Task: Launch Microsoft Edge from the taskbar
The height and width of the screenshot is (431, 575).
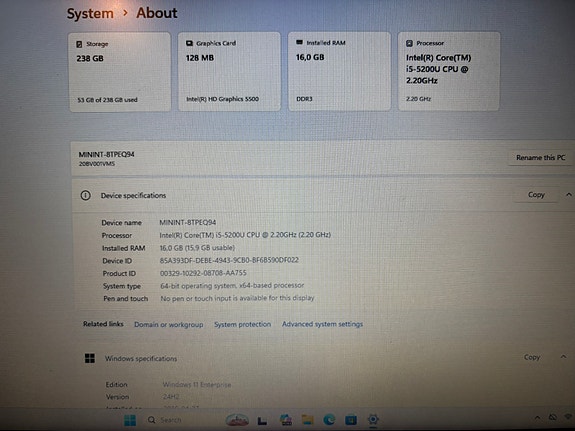Action: (x=329, y=419)
